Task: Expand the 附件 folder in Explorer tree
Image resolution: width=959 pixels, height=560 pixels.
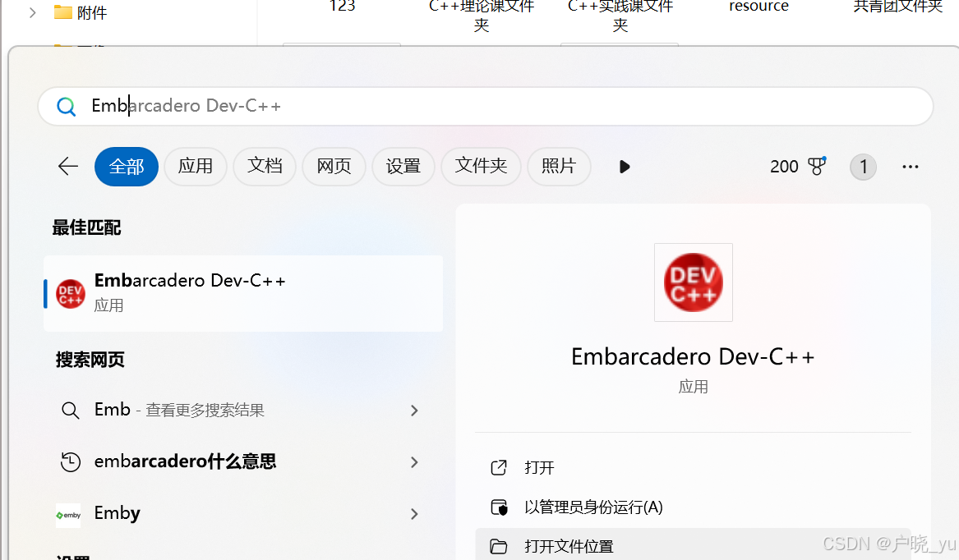Action: [32, 12]
